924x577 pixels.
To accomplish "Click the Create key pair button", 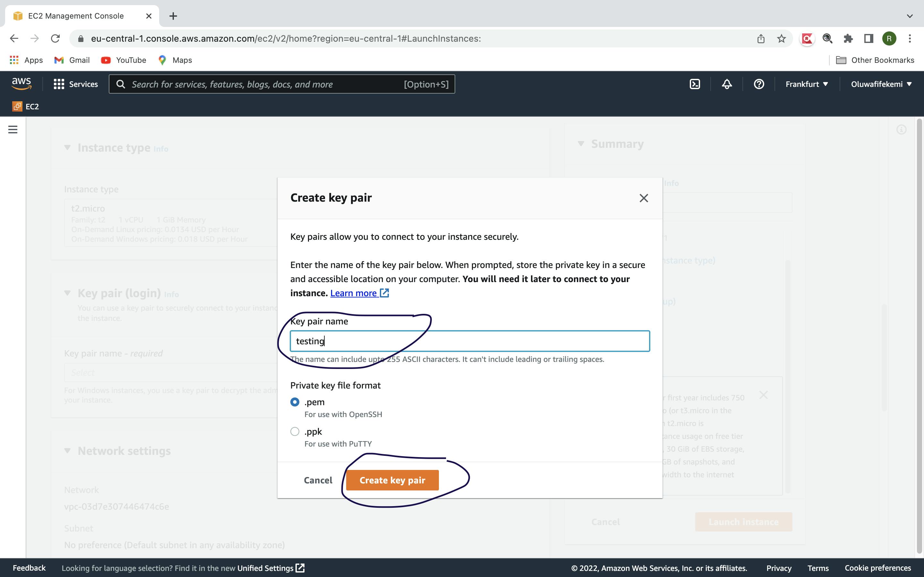I will (392, 480).
